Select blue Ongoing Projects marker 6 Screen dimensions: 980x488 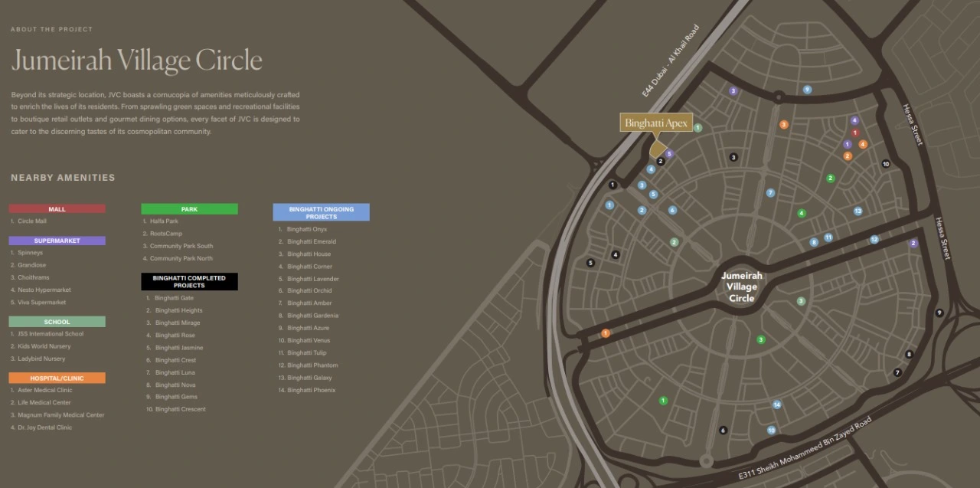pyautogui.click(x=672, y=210)
